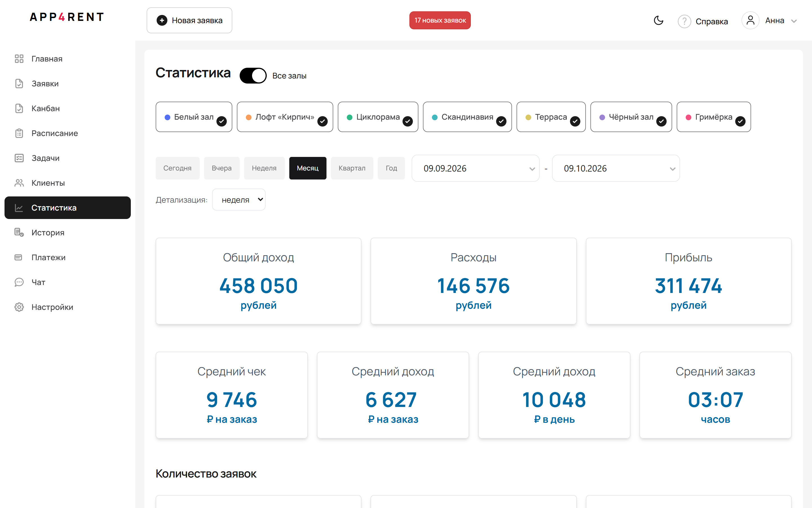Viewport: 812px width, 508px height.
Task: Click the Клиенты people icon
Action: (19, 183)
